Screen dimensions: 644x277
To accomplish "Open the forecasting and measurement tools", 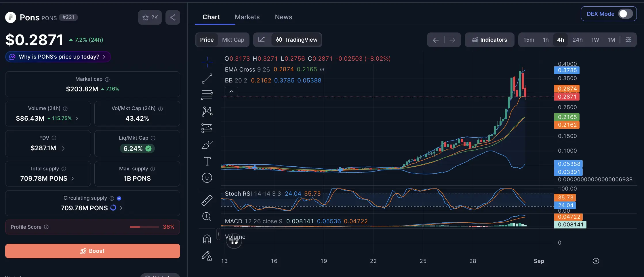I will pyautogui.click(x=207, y=128).
